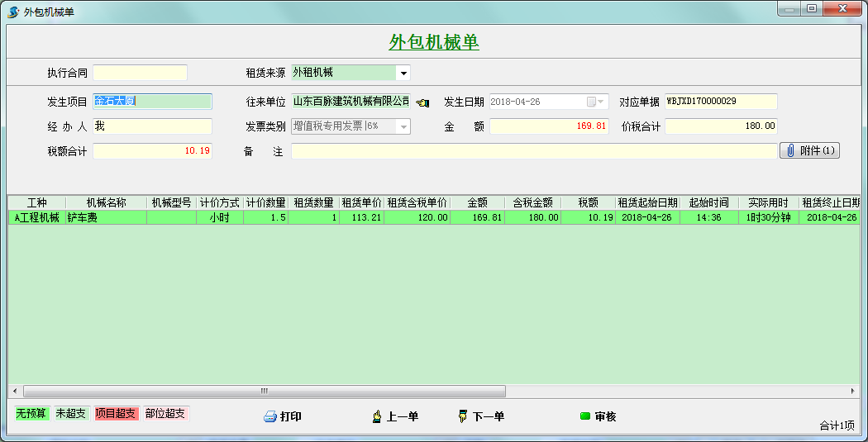Click the 含税金额 column header

click(532, 202)
